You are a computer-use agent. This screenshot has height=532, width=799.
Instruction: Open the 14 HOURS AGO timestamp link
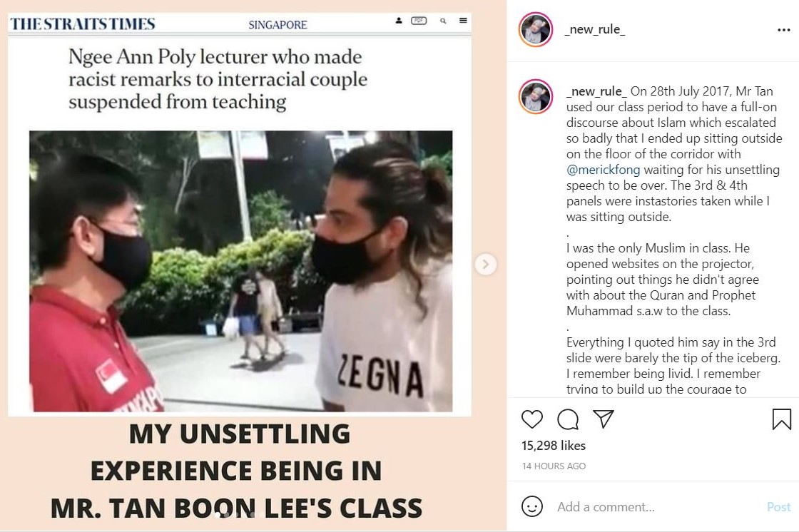[554, 466]
